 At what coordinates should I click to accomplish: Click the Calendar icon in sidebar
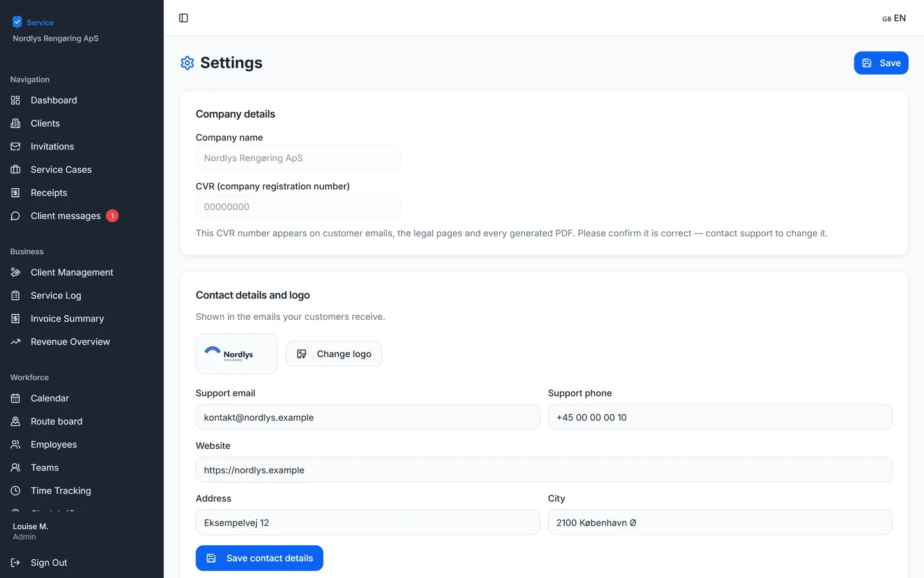15,398
